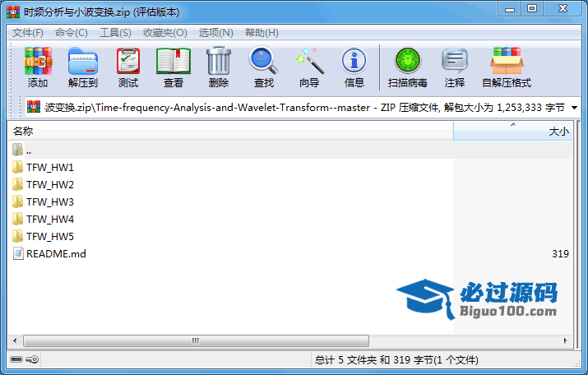Select the TFW_HW4 folder row
The image size is (588, 375).
[x=290, y=219]
